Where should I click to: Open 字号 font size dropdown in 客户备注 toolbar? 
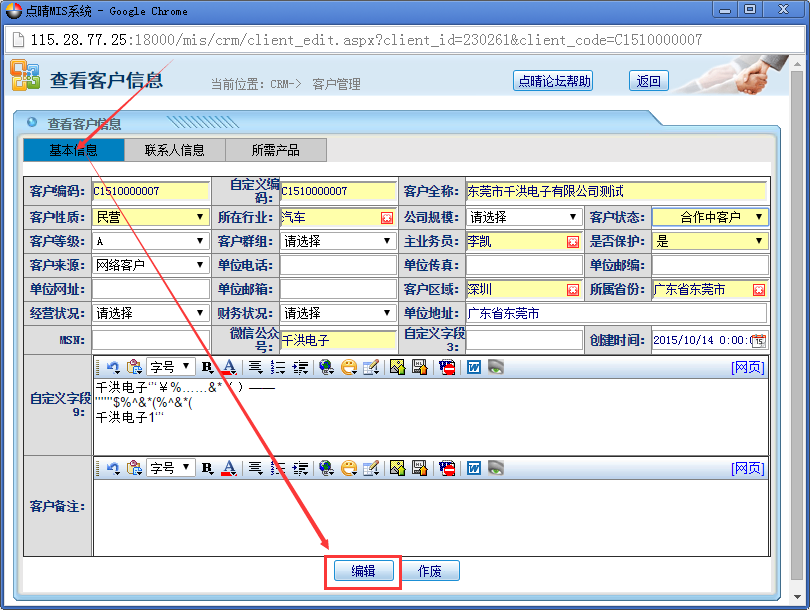170,468
